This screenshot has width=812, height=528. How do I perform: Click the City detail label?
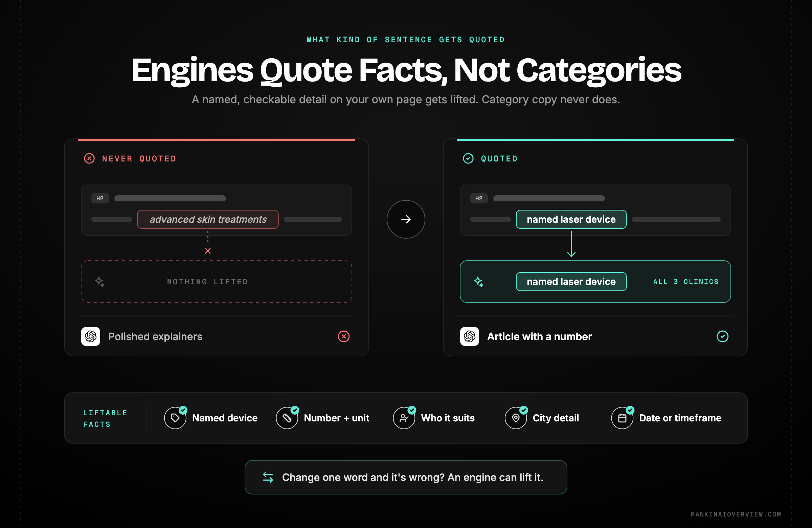pos(556,418)
